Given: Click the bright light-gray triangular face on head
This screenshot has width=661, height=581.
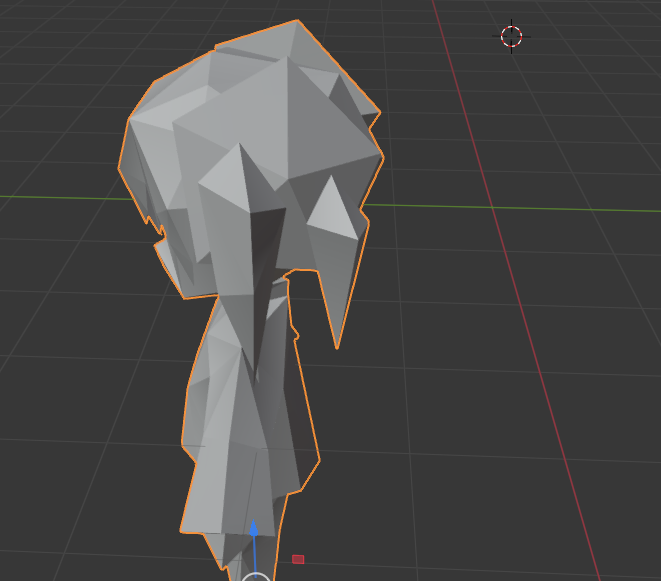Looking at the screenshot, I should pos(333,210).
